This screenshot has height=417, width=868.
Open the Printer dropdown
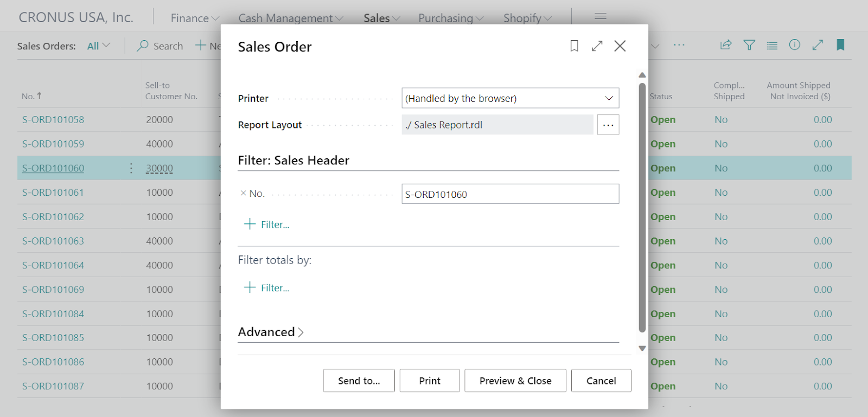click(x=609, y=98)
